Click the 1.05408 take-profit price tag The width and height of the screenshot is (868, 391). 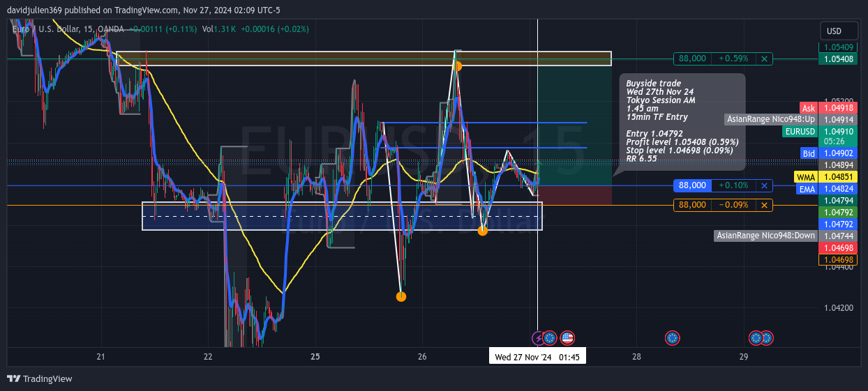(x=839, y=59)
